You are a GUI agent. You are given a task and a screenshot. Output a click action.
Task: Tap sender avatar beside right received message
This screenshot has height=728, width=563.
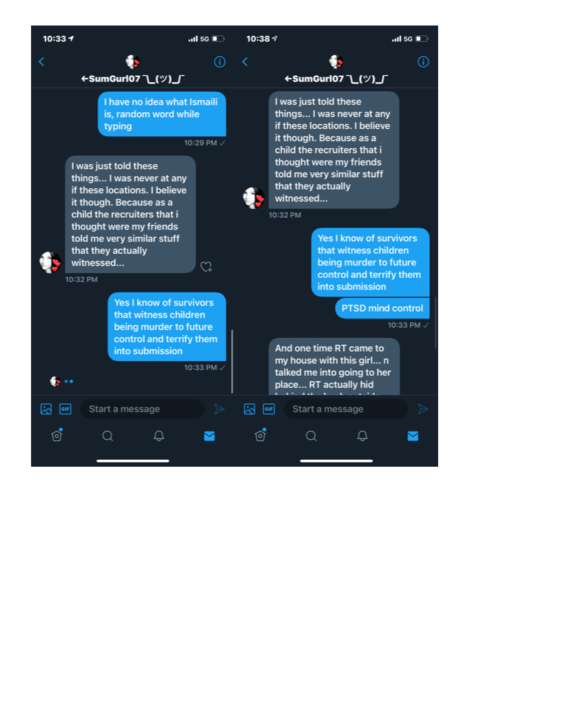click(254, 198)
